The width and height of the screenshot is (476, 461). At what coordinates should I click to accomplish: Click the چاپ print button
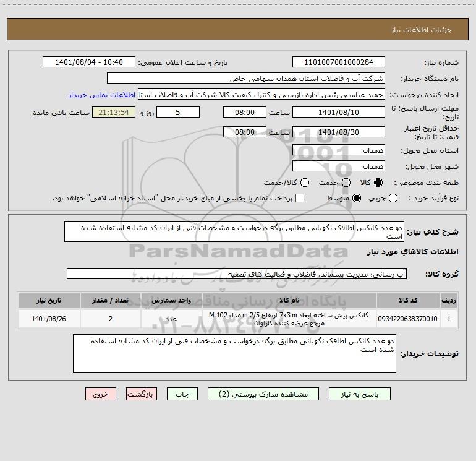182,394
